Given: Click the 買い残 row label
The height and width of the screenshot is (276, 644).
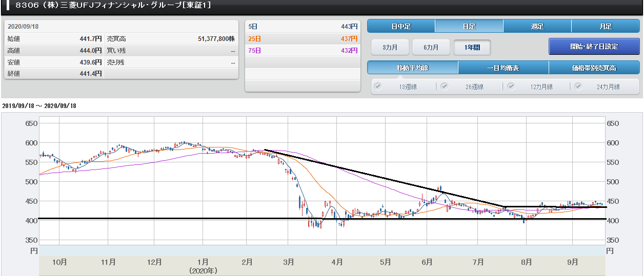Looking at the screenshot, I should click(x=116, y=50).
